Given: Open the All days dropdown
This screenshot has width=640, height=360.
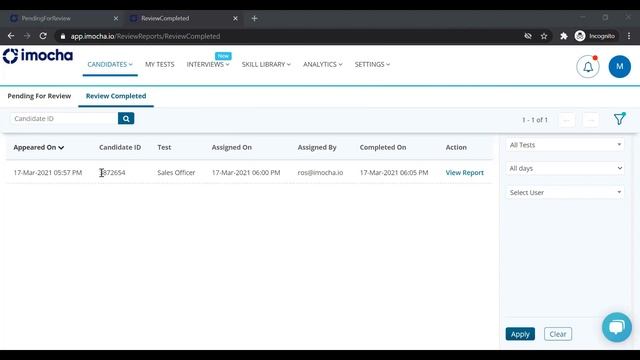Looking at the screenshot, I should tap(565, 168).
